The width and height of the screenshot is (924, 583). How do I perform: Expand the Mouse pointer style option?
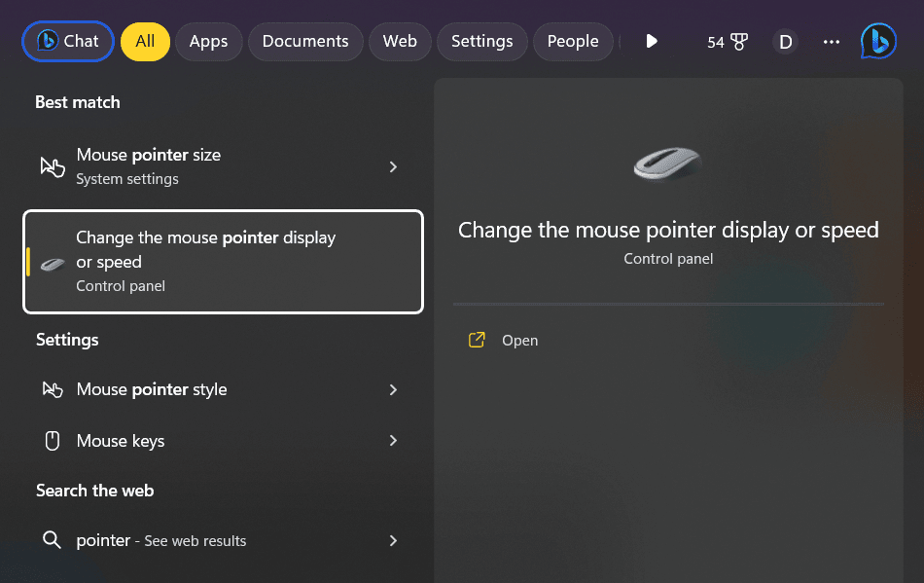coord(393,389)
